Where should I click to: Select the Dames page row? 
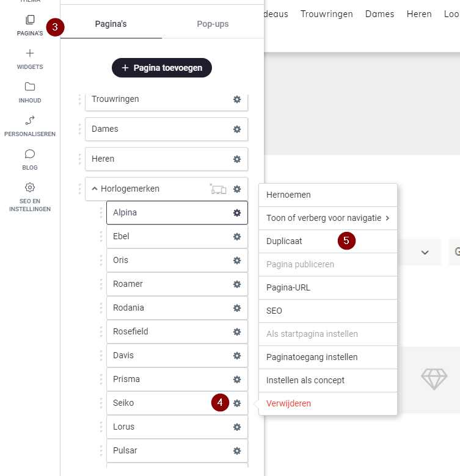[167, 129]
